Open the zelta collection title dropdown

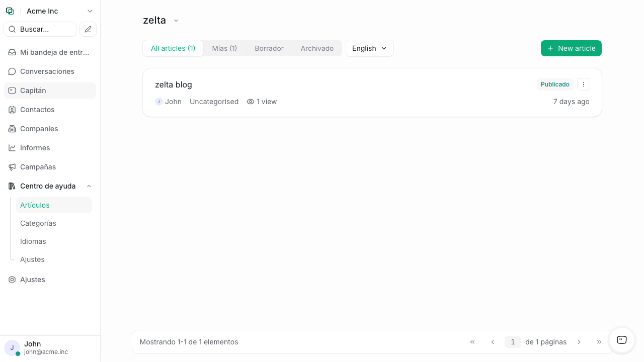[x=176, y=21]
